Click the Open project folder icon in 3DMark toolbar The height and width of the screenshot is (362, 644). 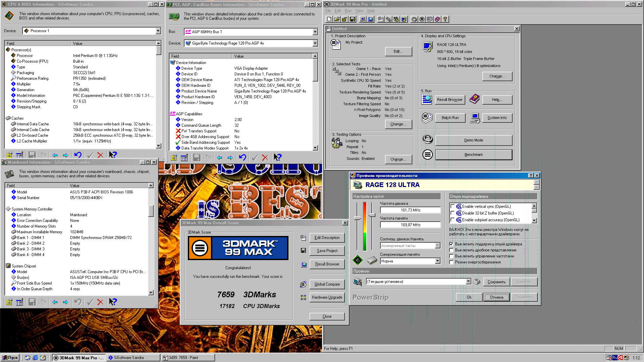[x=337, y=19]
